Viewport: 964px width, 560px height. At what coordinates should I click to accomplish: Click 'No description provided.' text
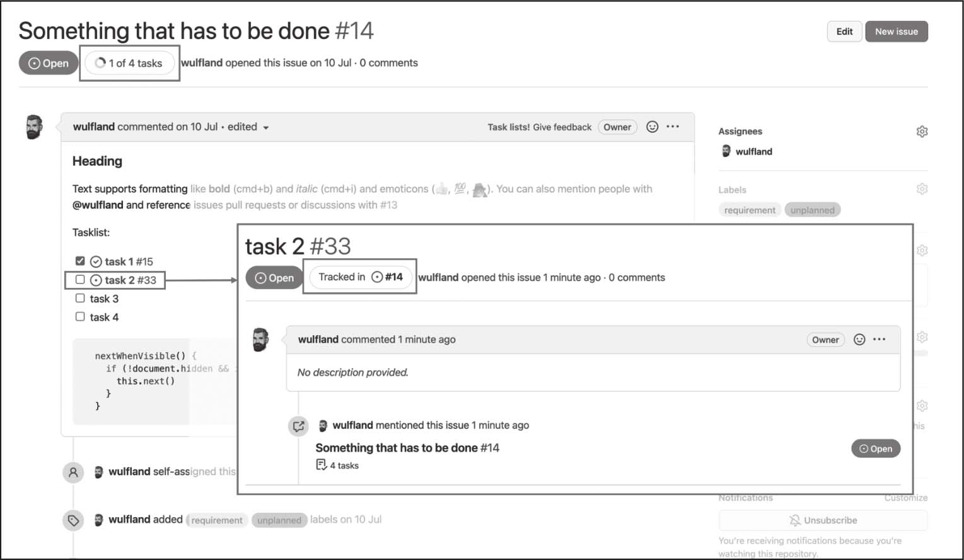(353, 372)
